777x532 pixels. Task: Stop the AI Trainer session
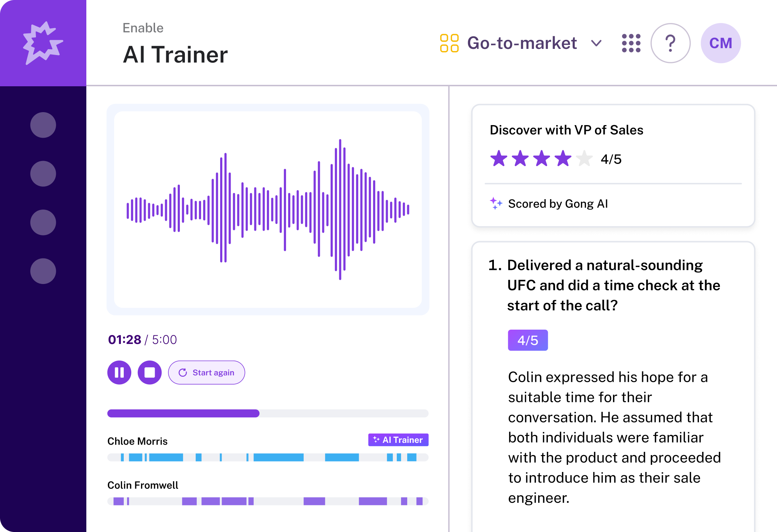(x=150, y=372)
